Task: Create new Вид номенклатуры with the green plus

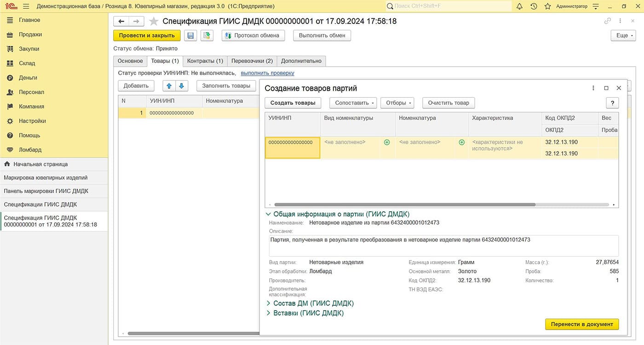Action: pos(387,142)
